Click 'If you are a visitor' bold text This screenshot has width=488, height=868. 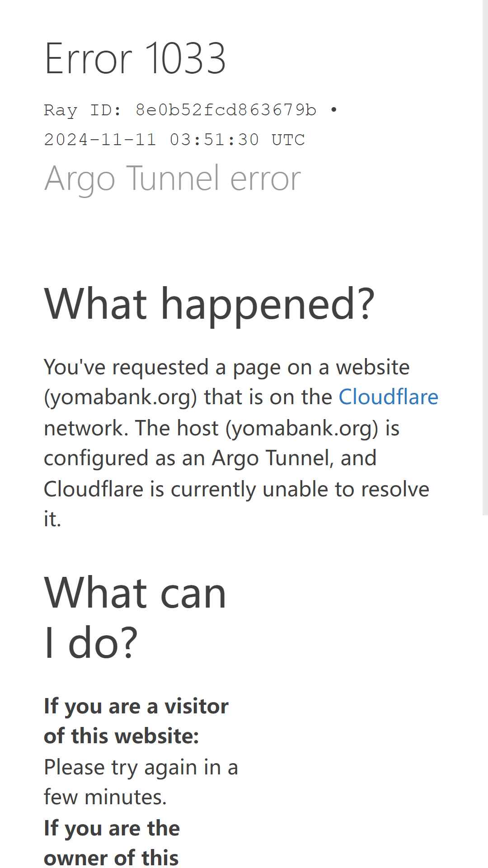tap(136, 707)
